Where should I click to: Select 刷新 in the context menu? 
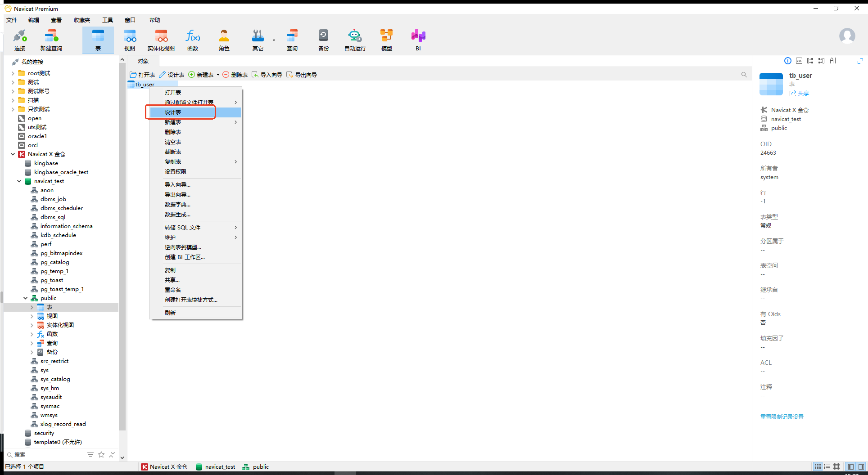(195, 313)
